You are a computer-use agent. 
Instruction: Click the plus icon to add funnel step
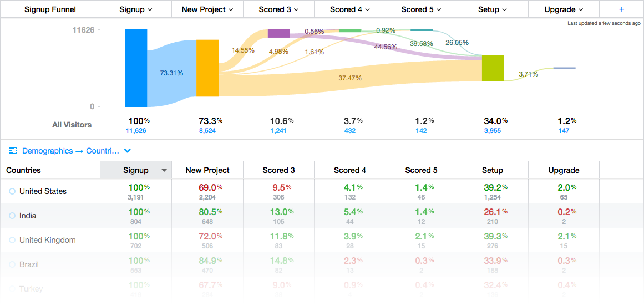[621, 9]
